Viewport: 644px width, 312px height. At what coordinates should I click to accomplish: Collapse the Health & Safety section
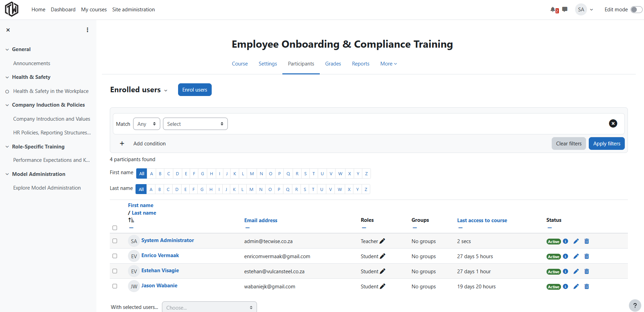pyautogui.click(x=7, y=77)
